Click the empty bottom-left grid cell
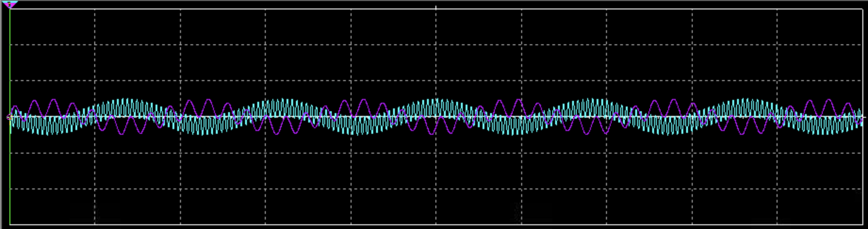Viewport: 868px width, 229px height. [x=52, y=206]
